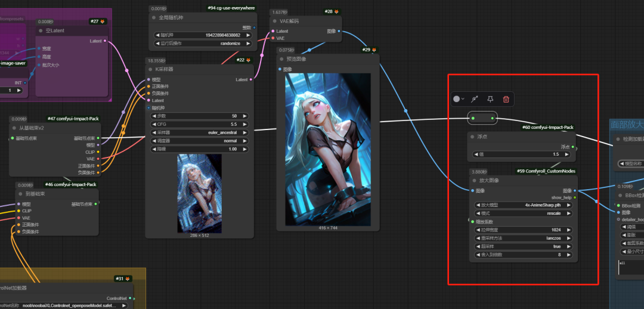Open 模型名称 dropdown in 面部放大 group
Screen dimensions: 644x309
pos(631,163)
